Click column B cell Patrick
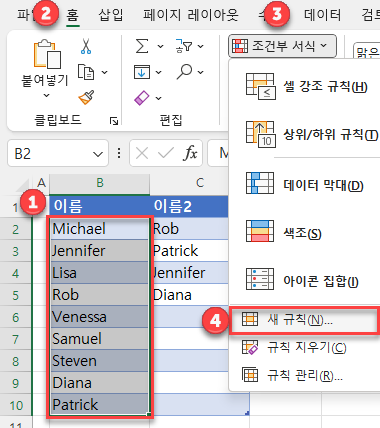Image resolution: width=380 pixels, height=428 pixels. (100, 405)
